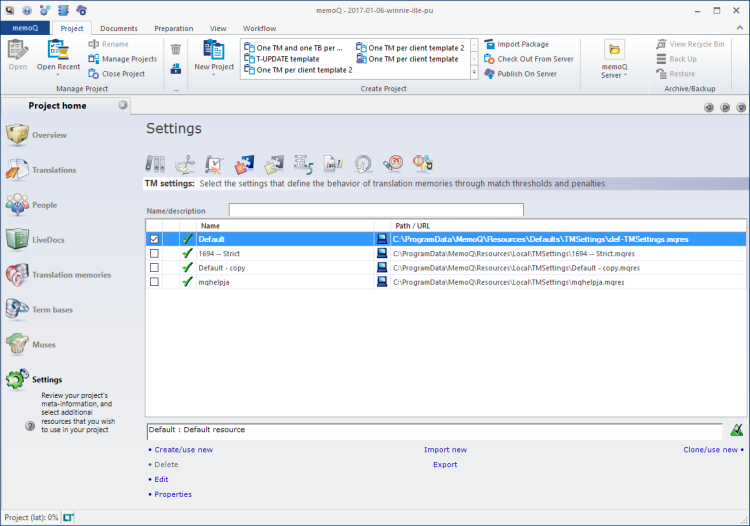
Task: Select the red and blue puzzle pieces icon
Action: (x=245, y=164)
